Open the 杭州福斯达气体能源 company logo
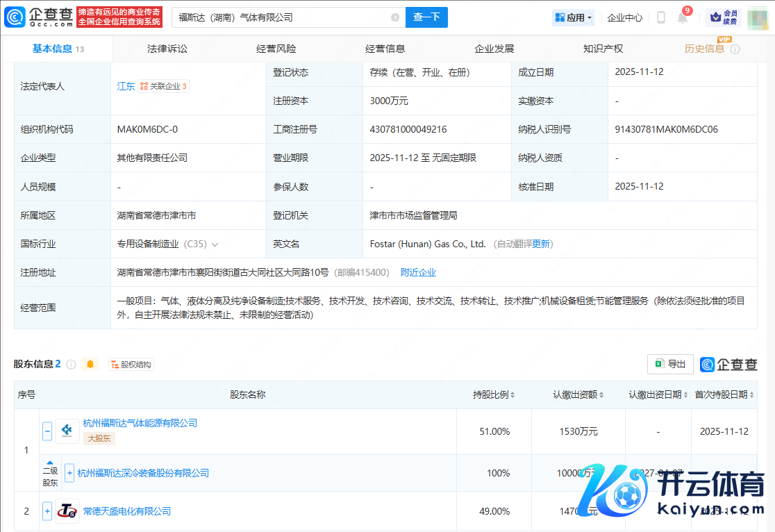The width and height of the screenshot is (775, 532). tap(67, 431)
